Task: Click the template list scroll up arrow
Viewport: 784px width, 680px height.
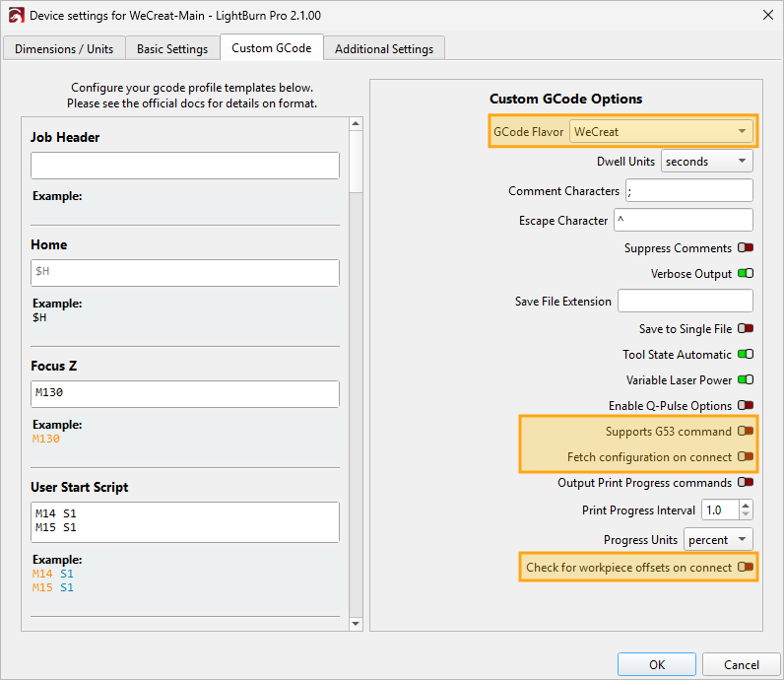Action: (x=356, y=123)
